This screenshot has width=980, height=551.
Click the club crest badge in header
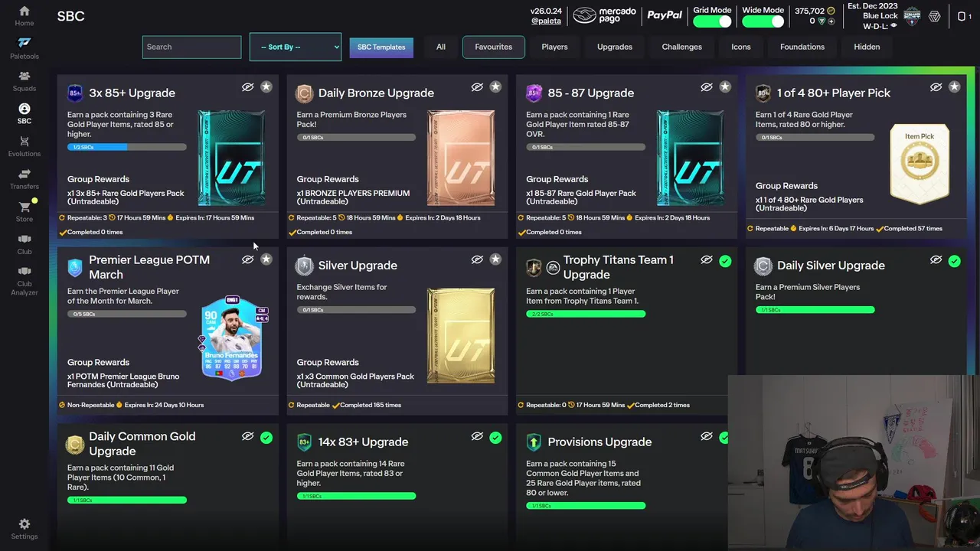[912, 15]
